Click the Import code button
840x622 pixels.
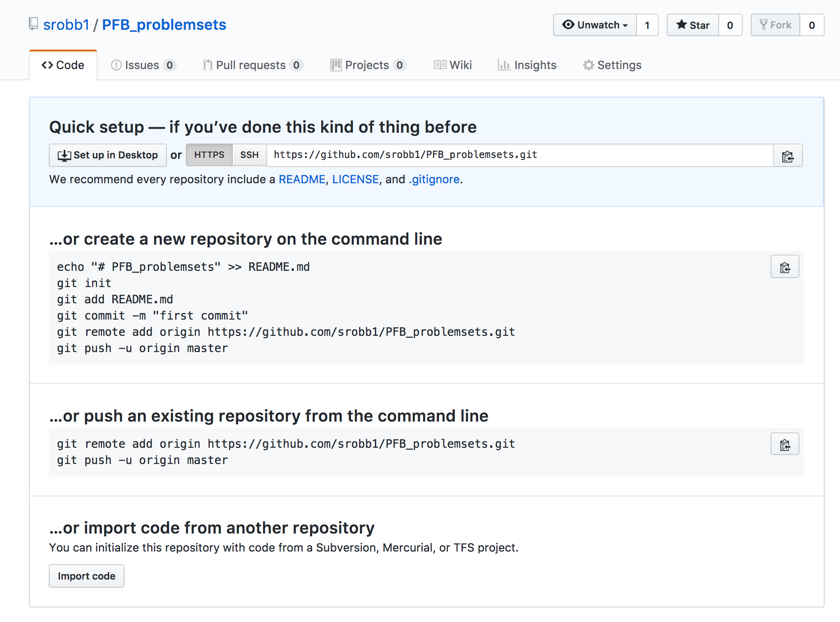click(x=87, y=576)
